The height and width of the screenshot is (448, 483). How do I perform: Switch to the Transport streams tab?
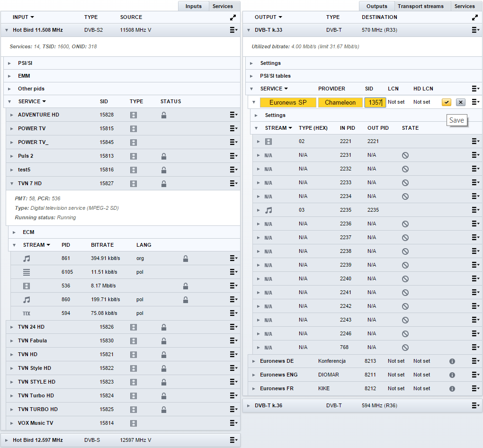point(420,6)
